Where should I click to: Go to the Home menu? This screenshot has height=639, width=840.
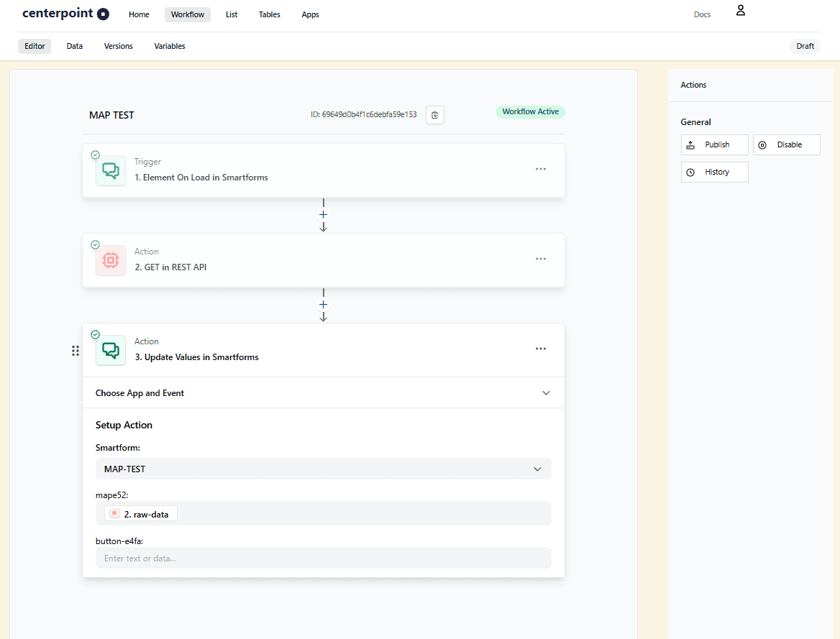[x=139, y=14]
